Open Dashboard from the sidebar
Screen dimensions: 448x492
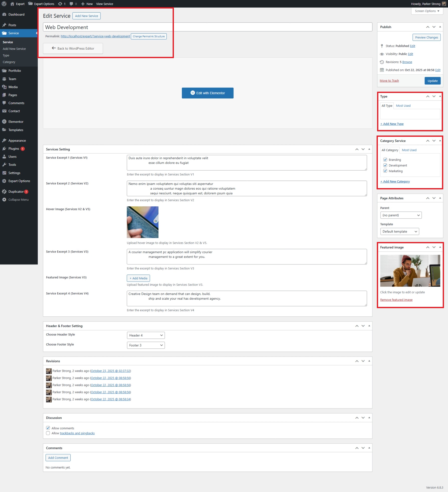pos(16,15)
